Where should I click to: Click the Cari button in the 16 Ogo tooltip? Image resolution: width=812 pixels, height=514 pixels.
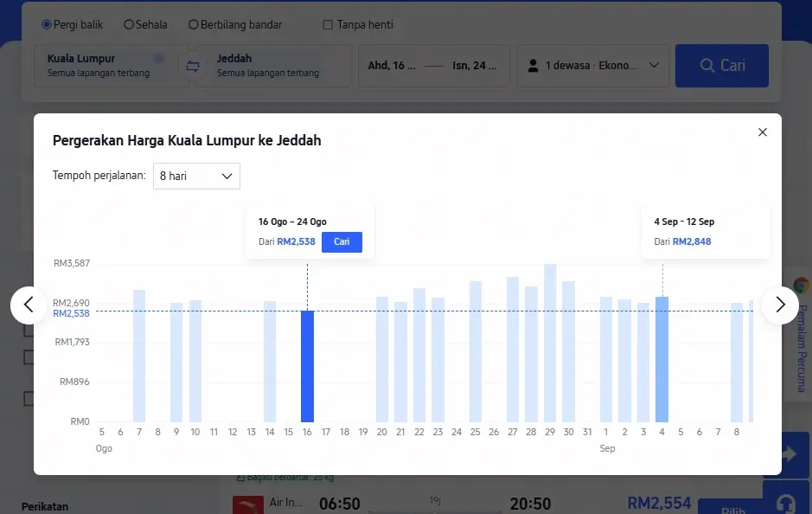point(342,242)
